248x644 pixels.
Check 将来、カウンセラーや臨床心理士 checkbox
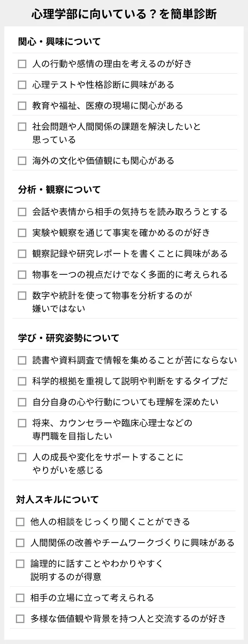(x=22, y=423)
